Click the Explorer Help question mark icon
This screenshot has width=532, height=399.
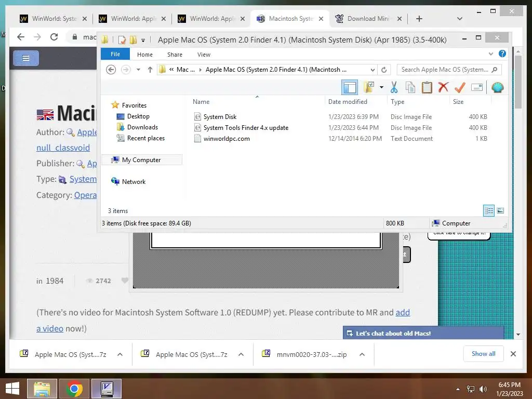tap(502, 54)
